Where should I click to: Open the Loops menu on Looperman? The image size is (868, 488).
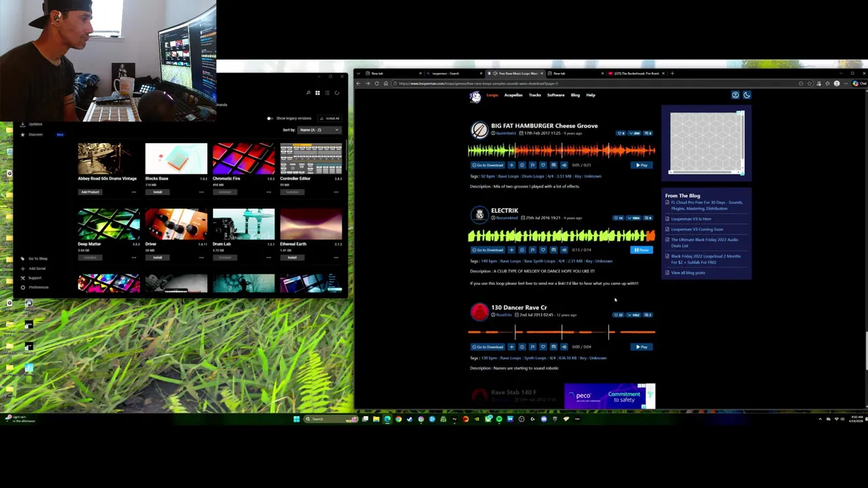click(x=492, y=95)
